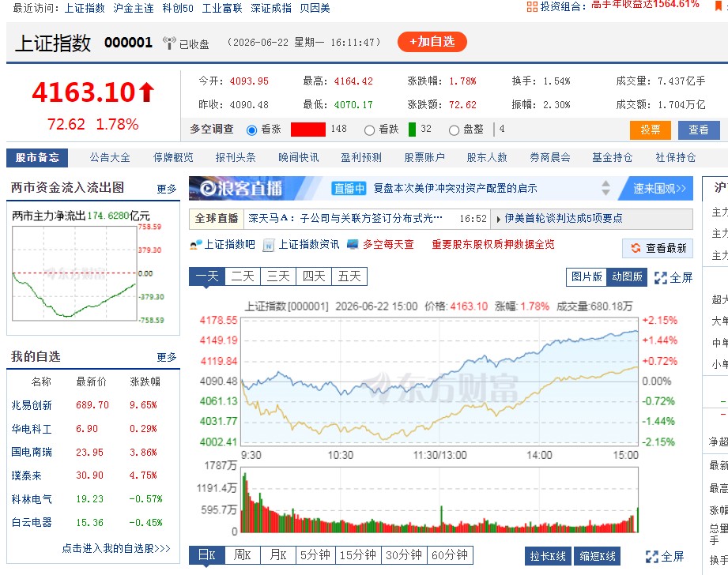The width and height of the screenshot is (728, 575).
Task: Expand 更多 for 两市资金流入流出图
Action: (x=166, y=189)
